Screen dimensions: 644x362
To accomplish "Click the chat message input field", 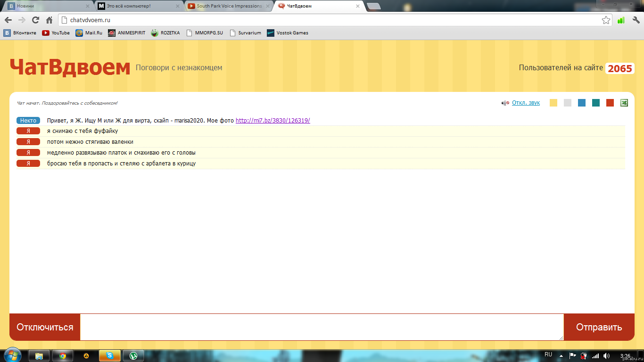I will [322, 327].
